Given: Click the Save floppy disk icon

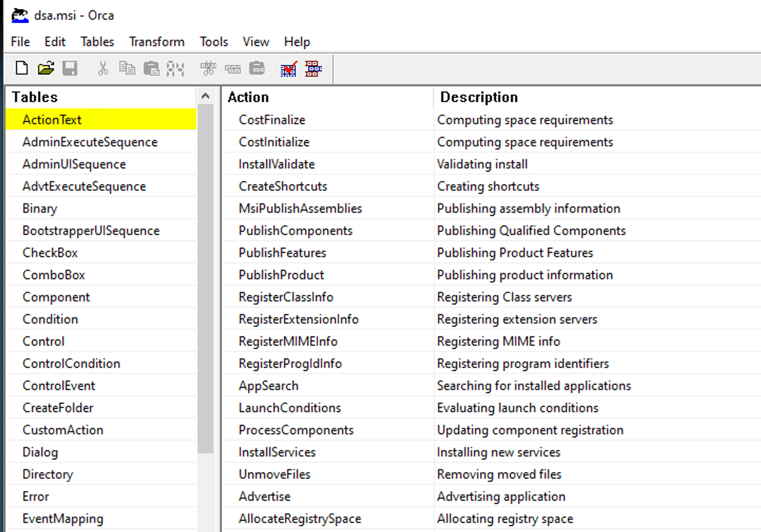Looking at the screenshot, I should pos(70,68).
